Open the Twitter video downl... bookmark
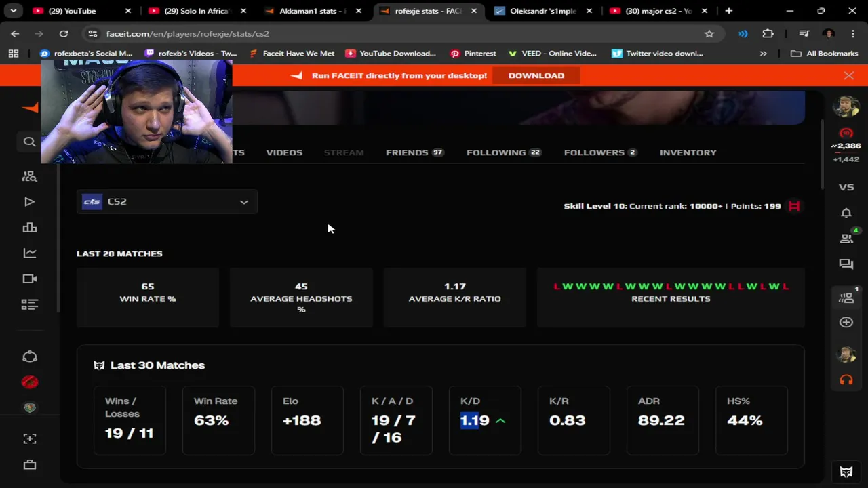The image size is (868, 488). pos(657,53)
